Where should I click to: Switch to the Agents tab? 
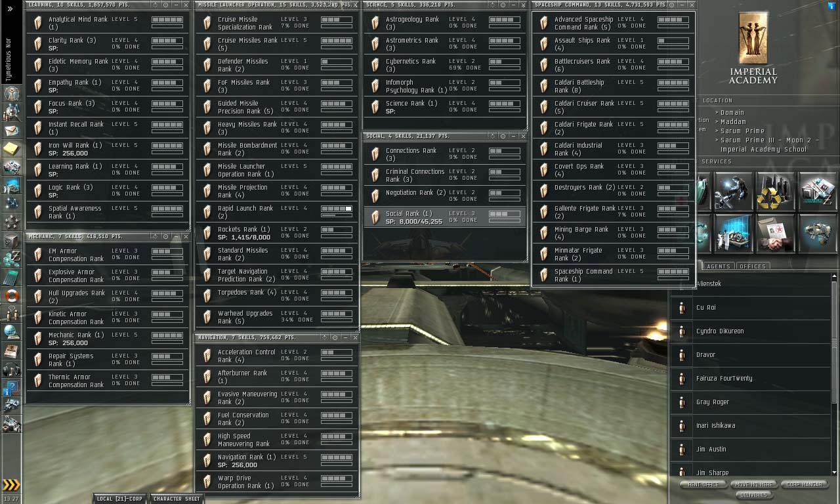click(x=719, y=266)
